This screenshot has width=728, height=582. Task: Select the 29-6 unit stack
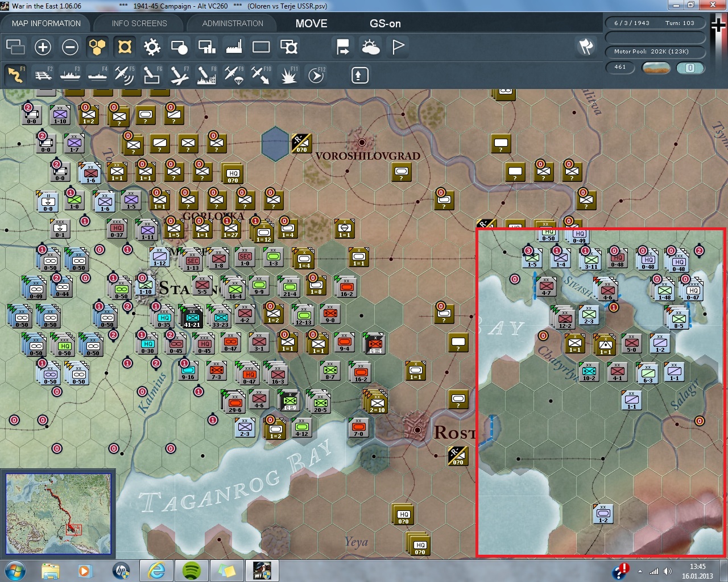pyautogui.click(x=234, y=401)
